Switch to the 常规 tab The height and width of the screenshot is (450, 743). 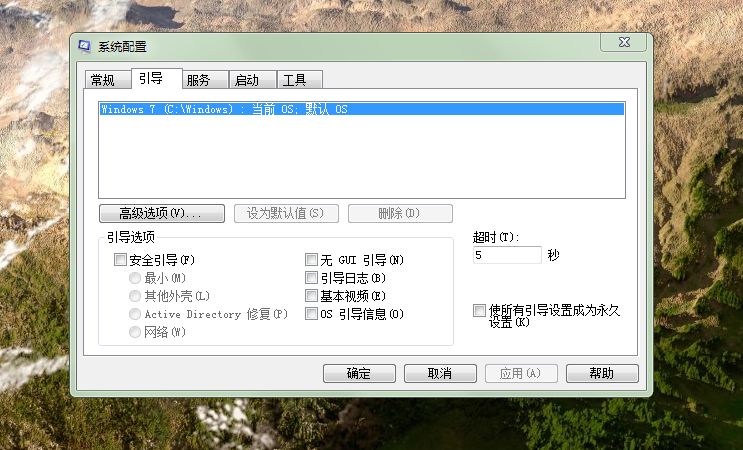(108, 80)
